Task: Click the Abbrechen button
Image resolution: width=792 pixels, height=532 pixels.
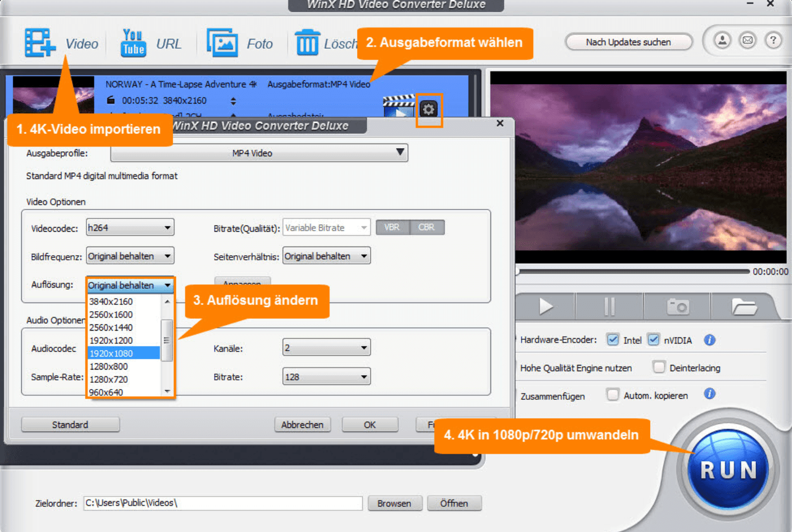Action: click(302, 424)
